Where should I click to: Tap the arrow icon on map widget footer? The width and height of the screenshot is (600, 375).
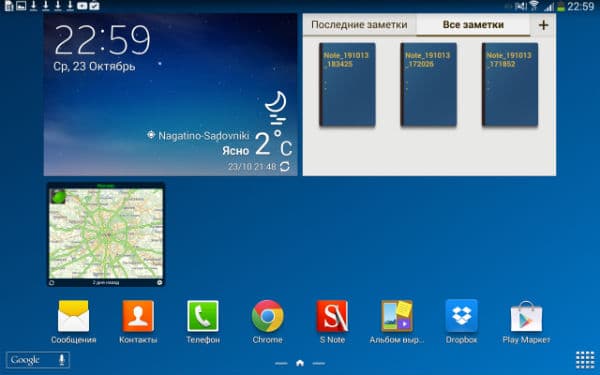click(x=160, y=283)
